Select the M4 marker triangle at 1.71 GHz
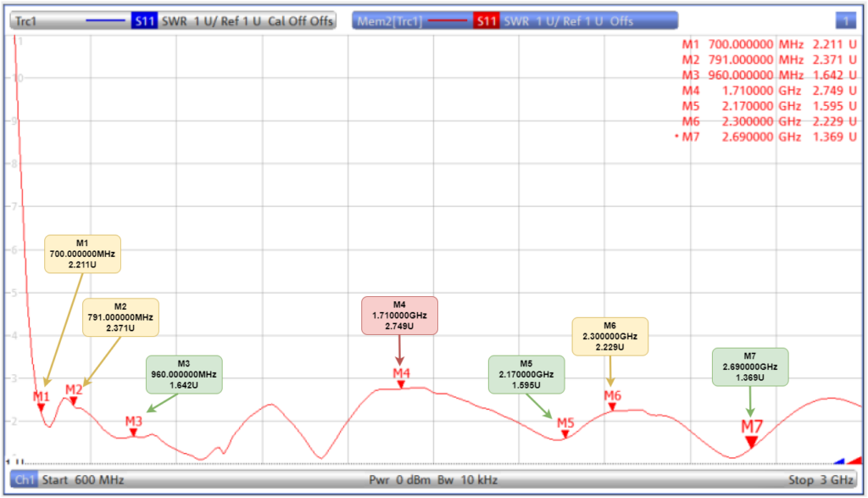868x498 pixels. click(x=401, y=385)
